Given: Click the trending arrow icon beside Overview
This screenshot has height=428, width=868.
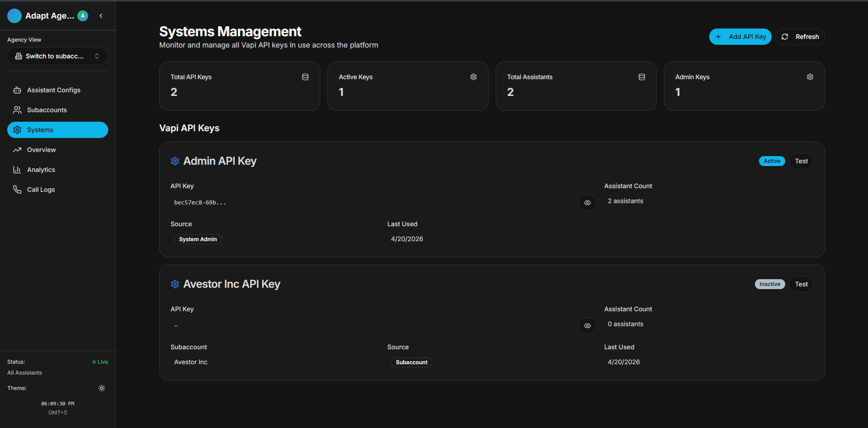Looking at the screenshot, I should click(x=17, y=150).
